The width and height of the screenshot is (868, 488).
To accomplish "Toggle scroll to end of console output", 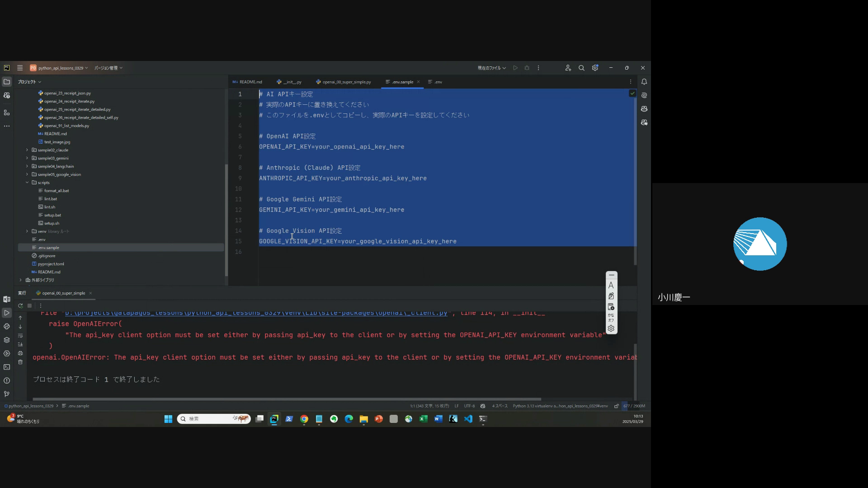I will 20,344.
